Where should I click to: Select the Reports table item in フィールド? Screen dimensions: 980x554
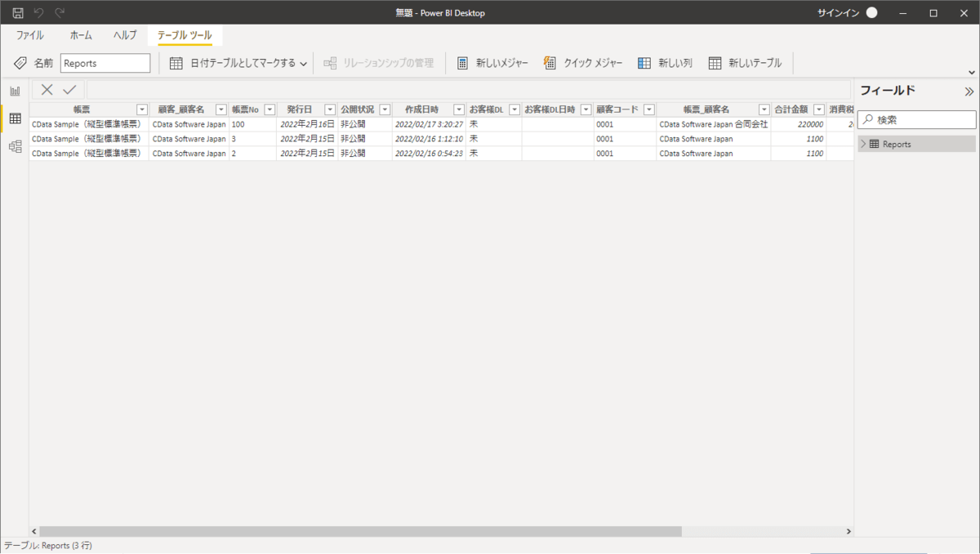coord(916,144)
